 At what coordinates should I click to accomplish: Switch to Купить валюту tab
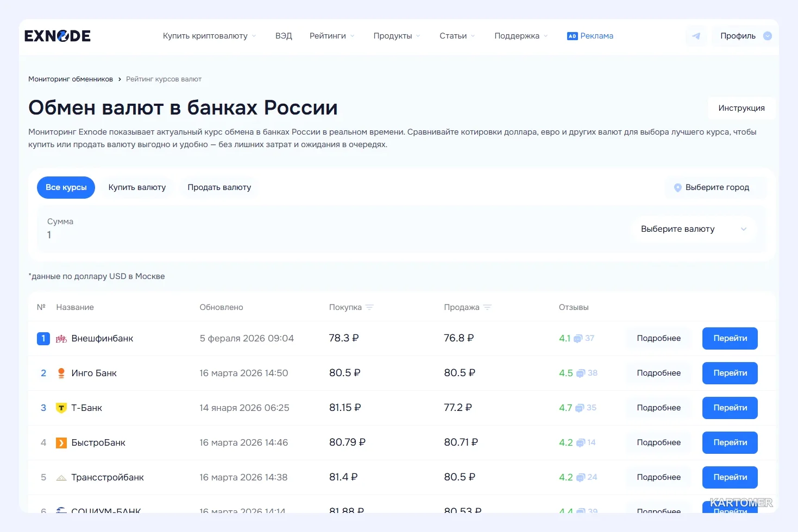coord(137,187)
